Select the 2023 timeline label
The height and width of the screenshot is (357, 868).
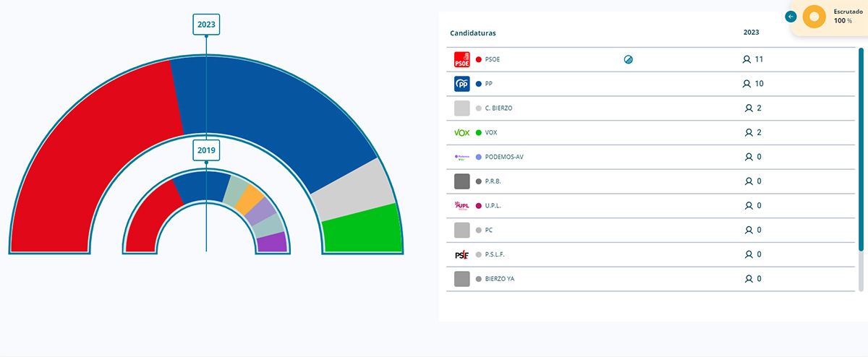206,25
